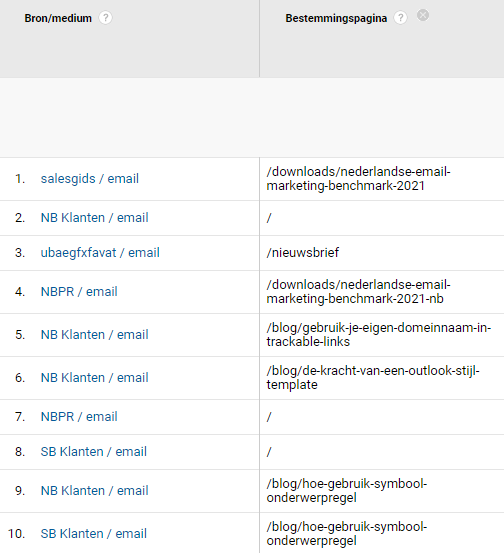Select the / landing page in row 2
The height and width of the screenshot is (553, 504).
click(269, 218)
